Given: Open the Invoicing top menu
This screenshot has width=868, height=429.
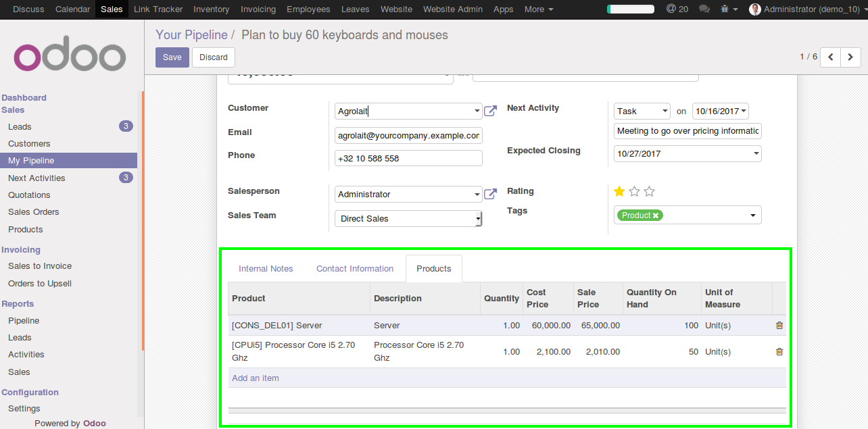Looking at the screenshot, I should click(258, 9).
